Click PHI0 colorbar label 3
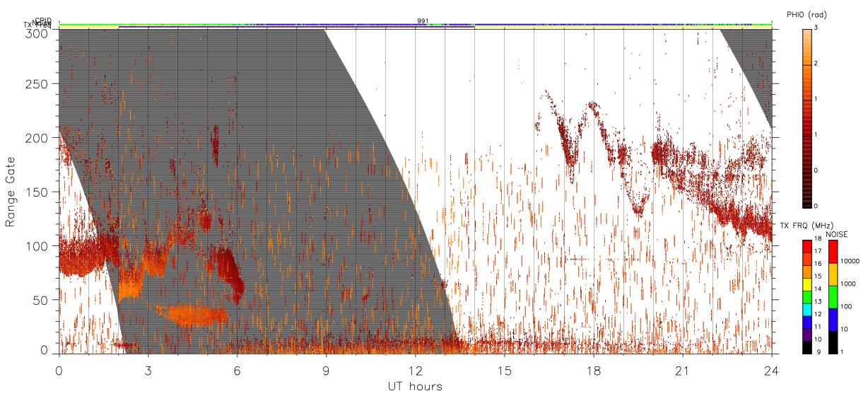This screenshot has width=868, height=401. 817,28
